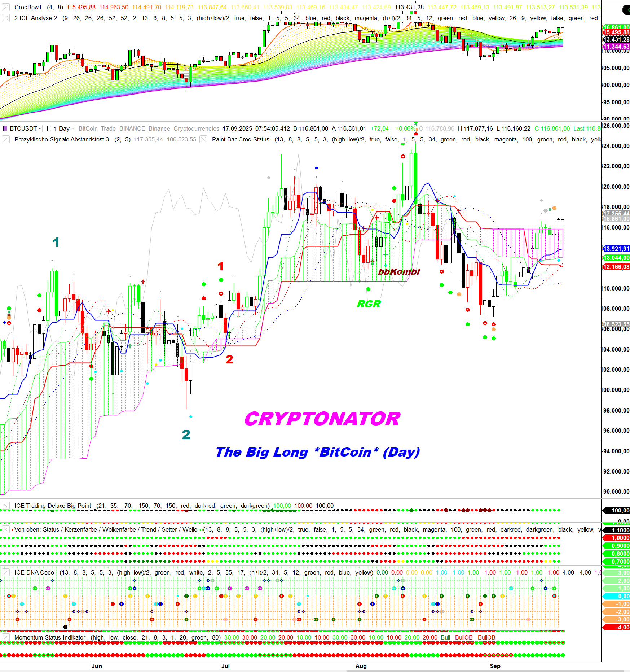Select the bbKombi chart label
630x672 pixels.
pos(399,271)
